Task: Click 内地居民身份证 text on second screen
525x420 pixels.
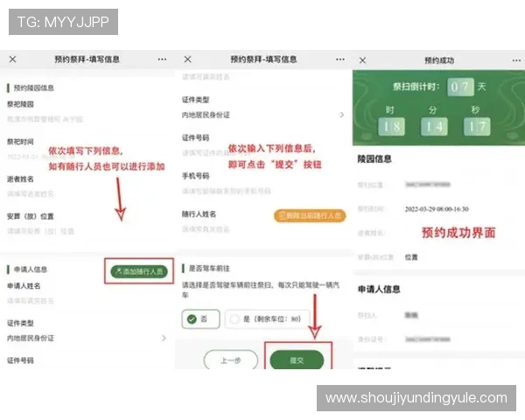Action: (206, 115)
